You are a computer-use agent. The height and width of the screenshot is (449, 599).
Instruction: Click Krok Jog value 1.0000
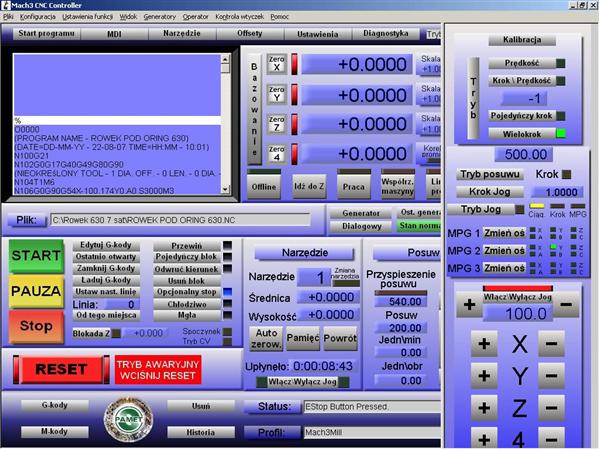point(557,192)
